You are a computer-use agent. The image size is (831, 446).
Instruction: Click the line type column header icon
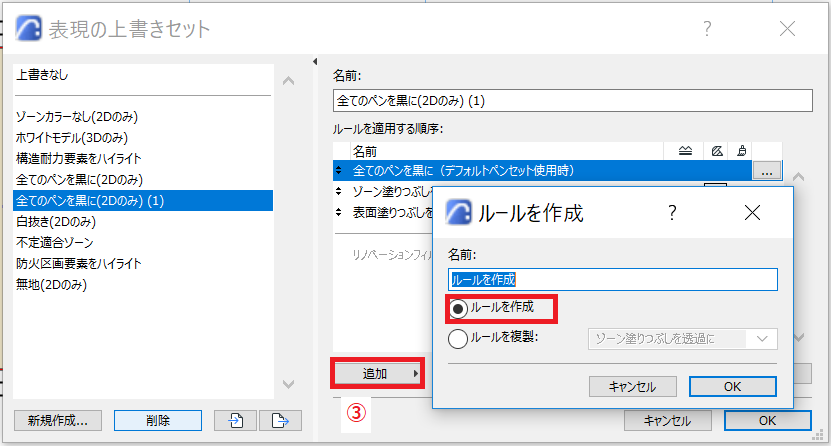(x=685, y=151)
